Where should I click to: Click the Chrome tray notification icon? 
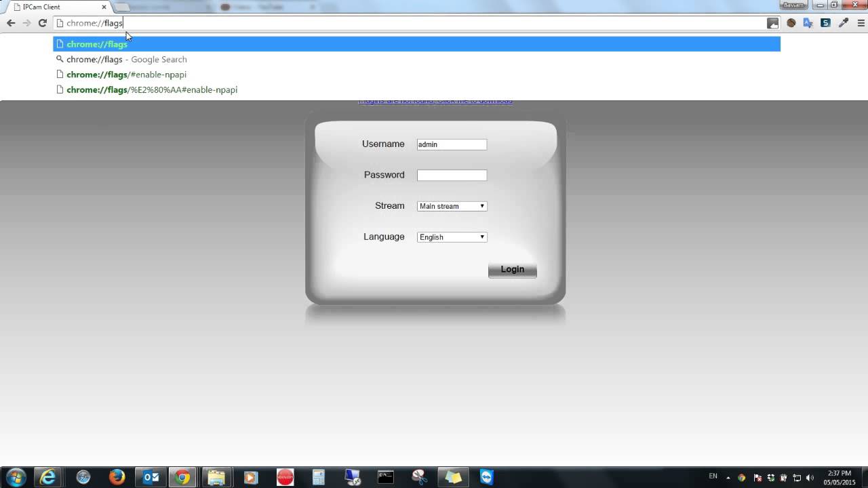click(x=741, y=478)
